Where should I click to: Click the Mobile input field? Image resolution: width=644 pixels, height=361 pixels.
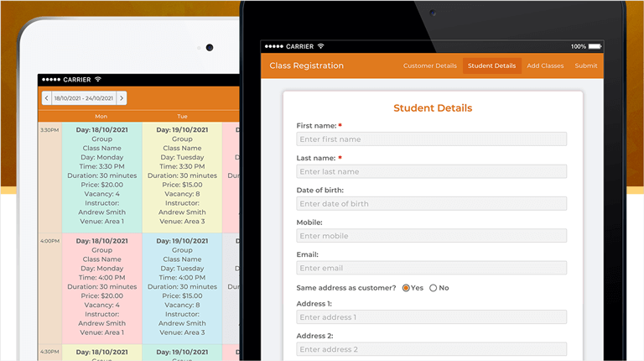pos(431,236)
